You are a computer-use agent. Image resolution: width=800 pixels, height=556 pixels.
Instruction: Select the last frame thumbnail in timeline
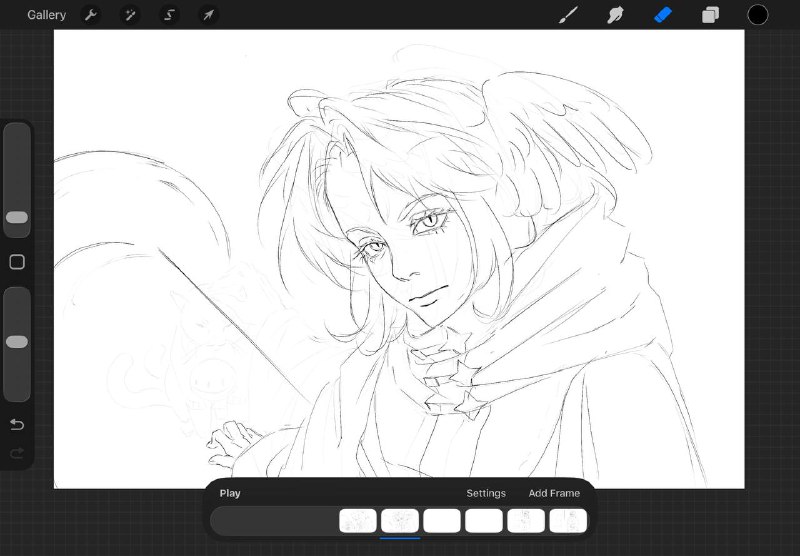[x=568, y=521]
